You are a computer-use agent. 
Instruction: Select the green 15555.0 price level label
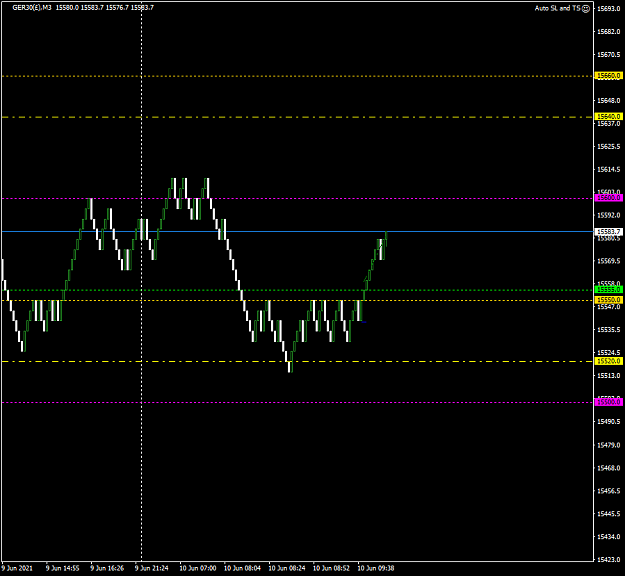[x=608, y=290]
